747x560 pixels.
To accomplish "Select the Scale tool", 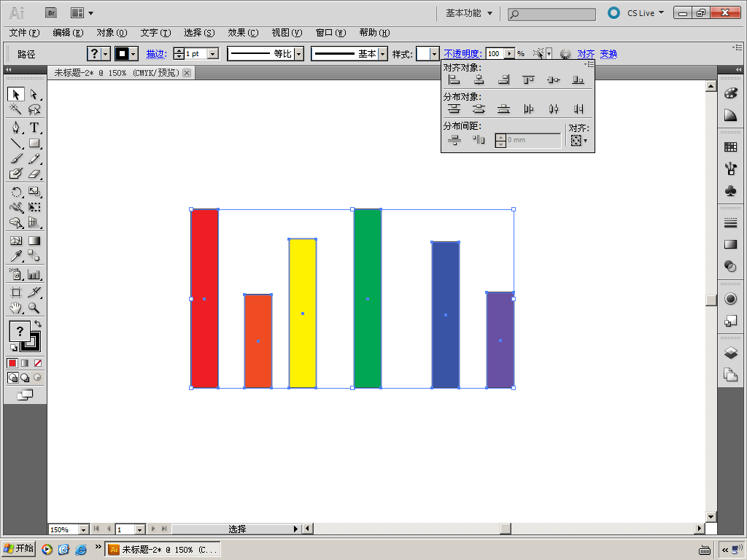I will [x=34, y=192].
